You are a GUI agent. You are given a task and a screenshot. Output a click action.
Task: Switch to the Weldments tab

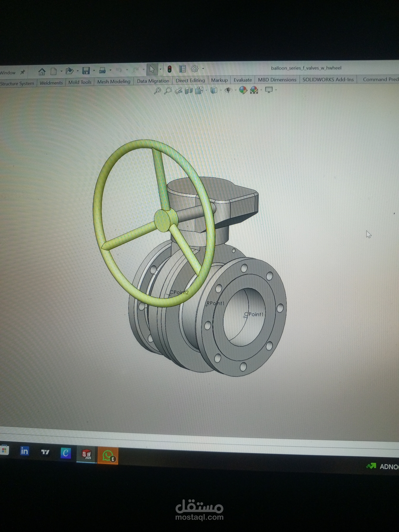pos(51,83)
